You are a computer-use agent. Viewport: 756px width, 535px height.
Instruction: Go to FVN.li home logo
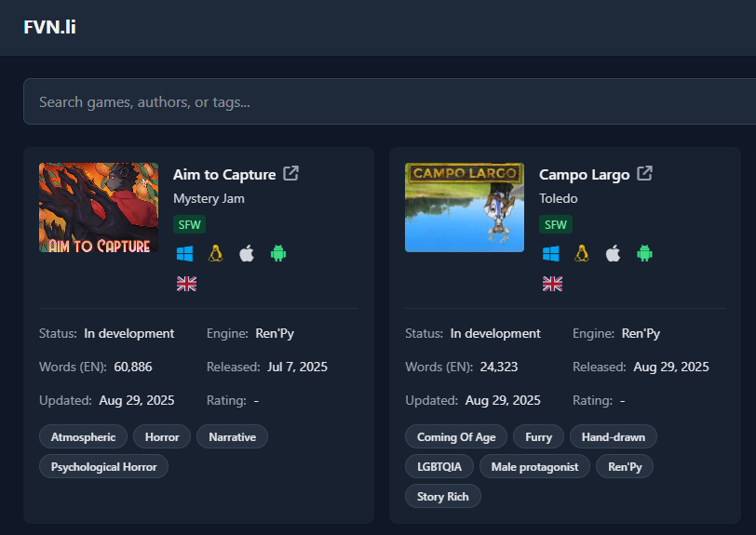(49, 27)
